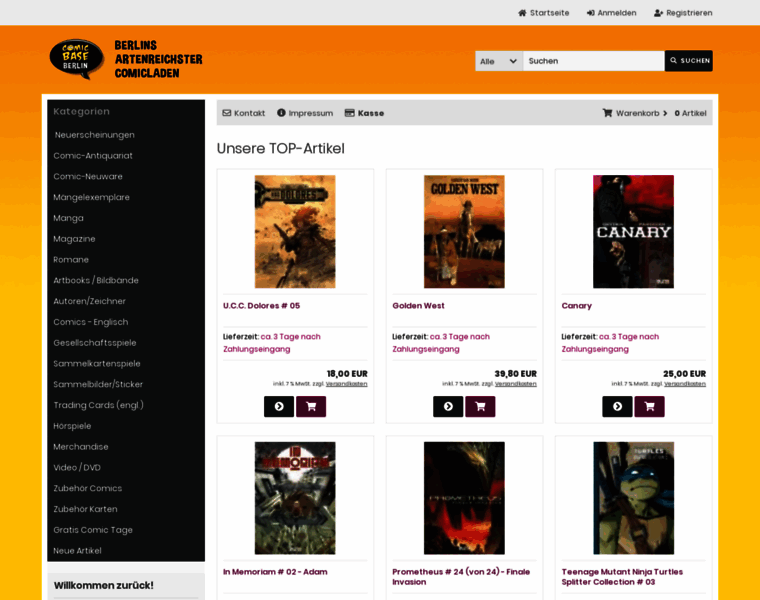Open In Memoriam # 02 - Adam link
Viewport: 760px width, 600px height.
pyautogui.click(x=275, y=572)
